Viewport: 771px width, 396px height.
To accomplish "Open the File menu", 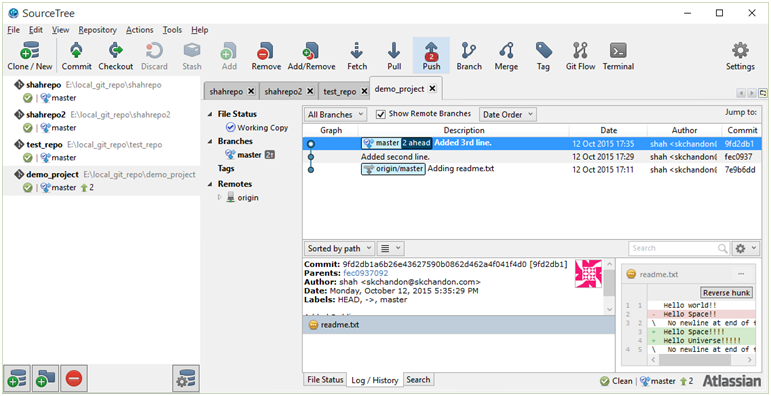I will point(13,30).
